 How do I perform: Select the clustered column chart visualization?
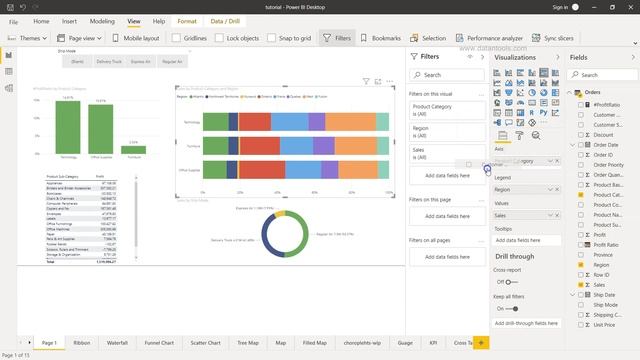click(x=532, y=73)
